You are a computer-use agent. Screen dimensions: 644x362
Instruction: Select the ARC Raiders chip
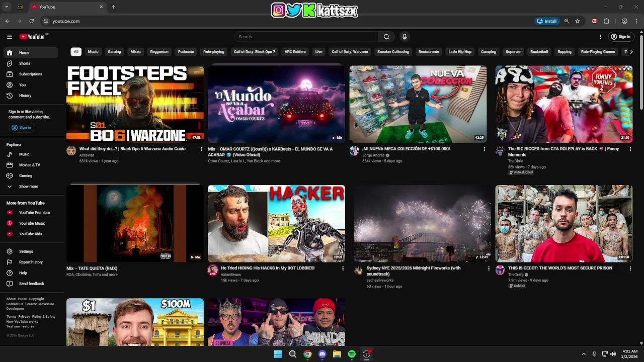click(295, 52)
